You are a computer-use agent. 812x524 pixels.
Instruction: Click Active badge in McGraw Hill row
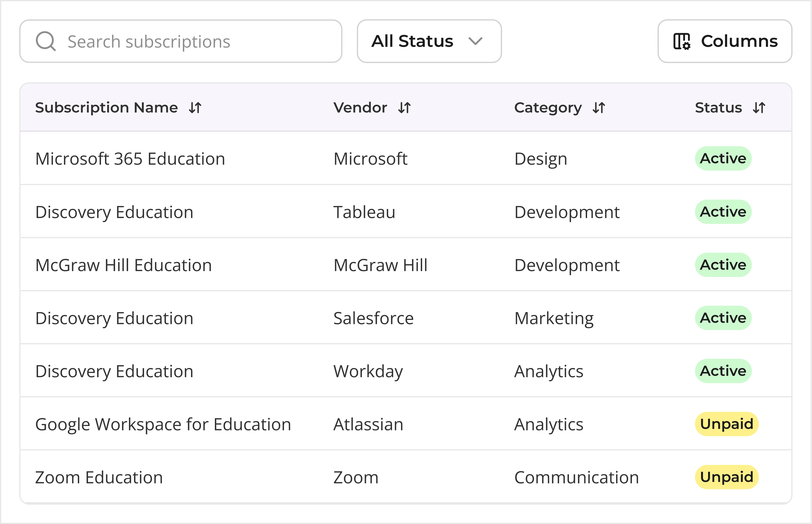(723, 265)
